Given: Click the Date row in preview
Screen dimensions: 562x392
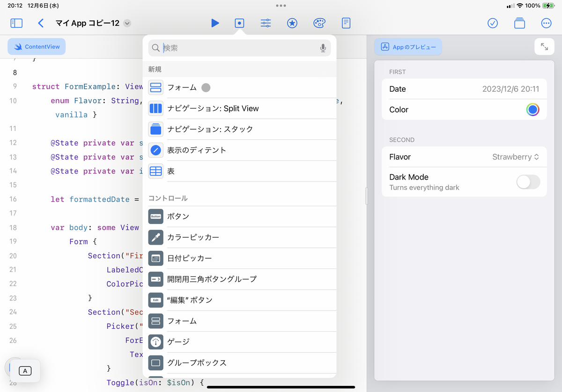Looking at the screenshot, I should point(464,89).
